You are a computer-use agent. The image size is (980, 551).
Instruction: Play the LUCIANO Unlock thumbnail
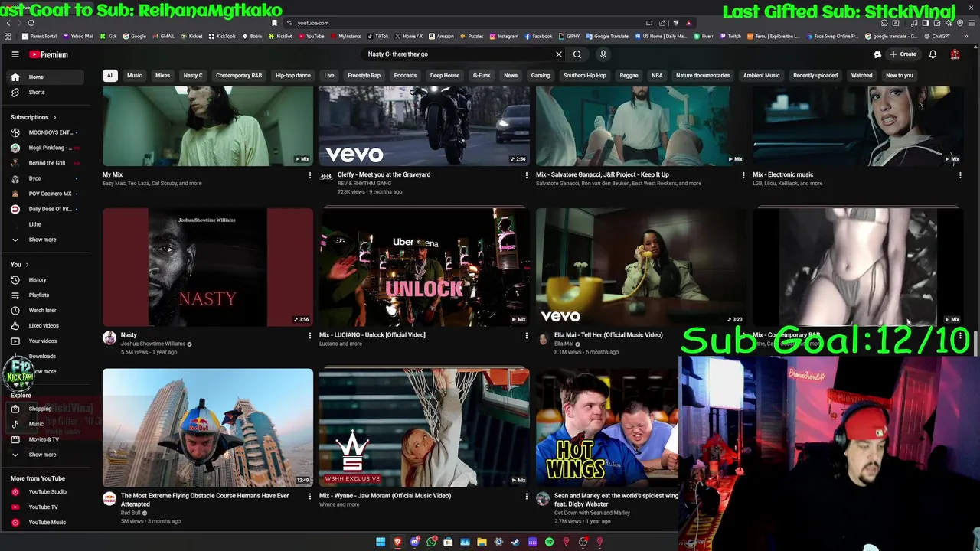click(x=424, y=267)
